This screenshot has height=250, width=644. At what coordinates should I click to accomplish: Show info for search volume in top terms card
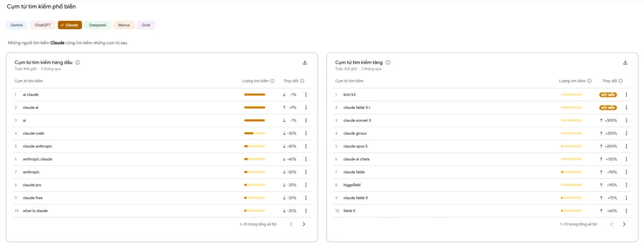272,81
